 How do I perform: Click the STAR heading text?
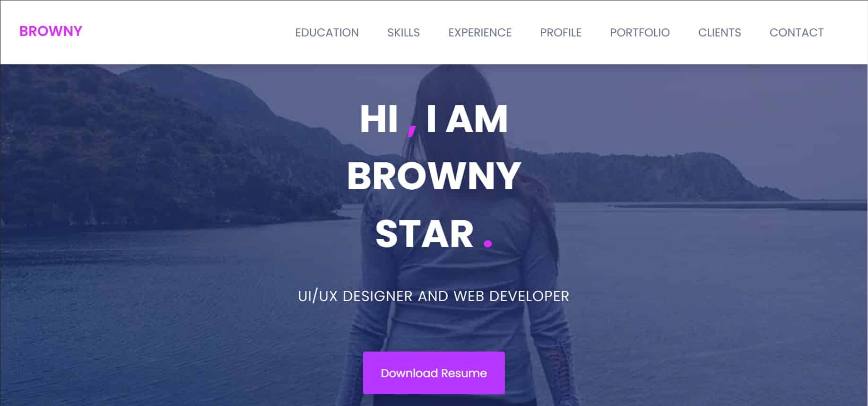click(424, 234)
